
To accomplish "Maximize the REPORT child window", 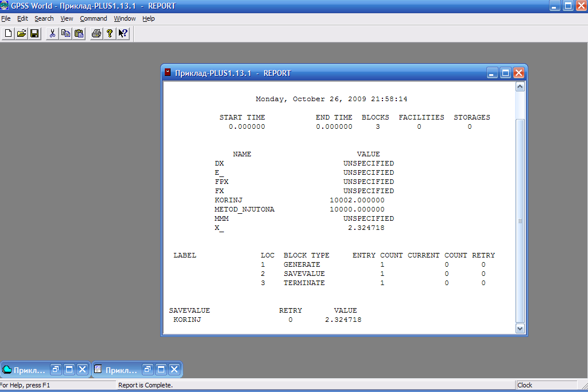I will (x=505, y=73).
